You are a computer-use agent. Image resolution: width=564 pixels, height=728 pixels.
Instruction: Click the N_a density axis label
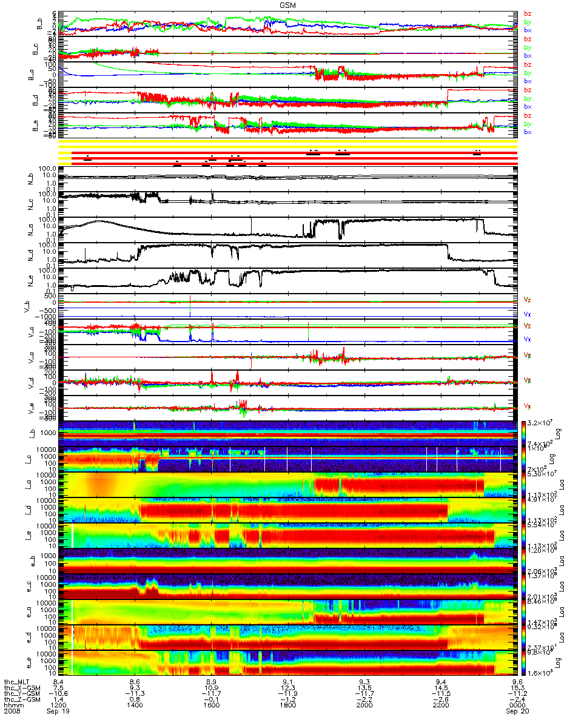tap(31, 230)
